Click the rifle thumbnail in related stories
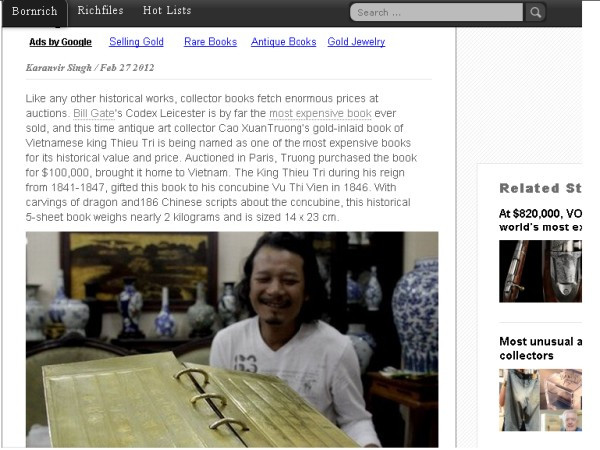 coord(540,271)
